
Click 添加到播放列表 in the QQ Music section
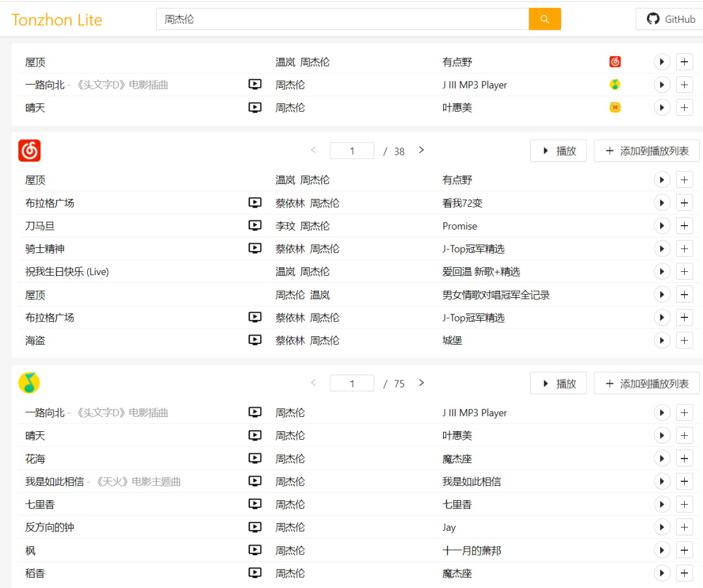[646, 384]
